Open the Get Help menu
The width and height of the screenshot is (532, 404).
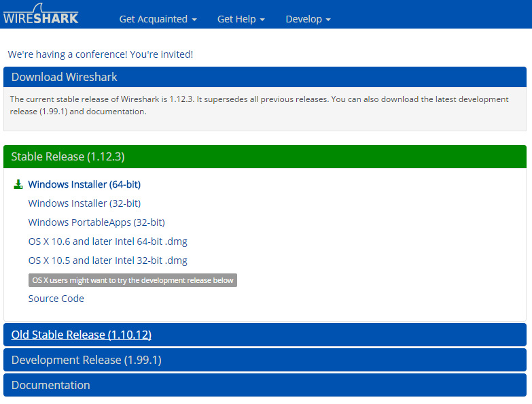241,19
